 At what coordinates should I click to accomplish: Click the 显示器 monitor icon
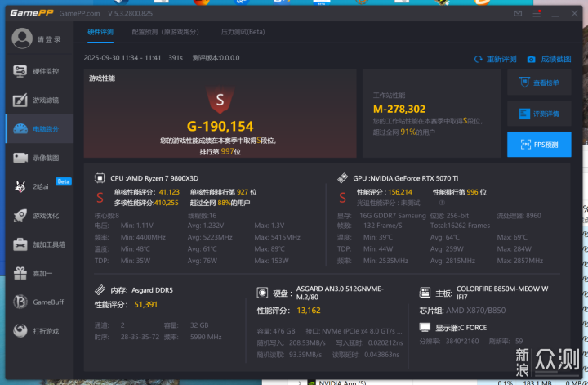[425, 327]
